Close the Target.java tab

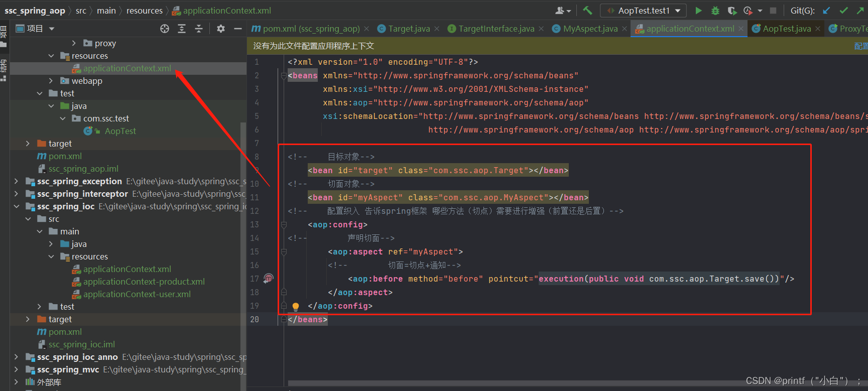(x=437, y=29)
